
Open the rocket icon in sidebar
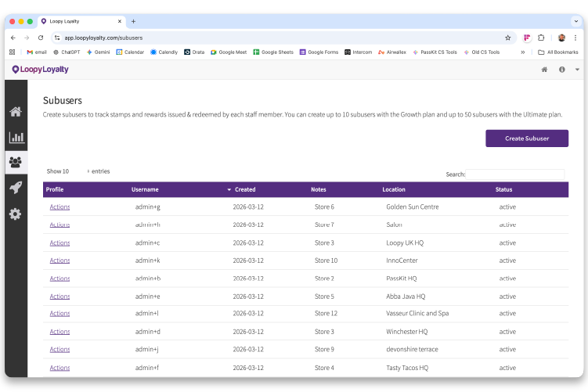point(16,188)
